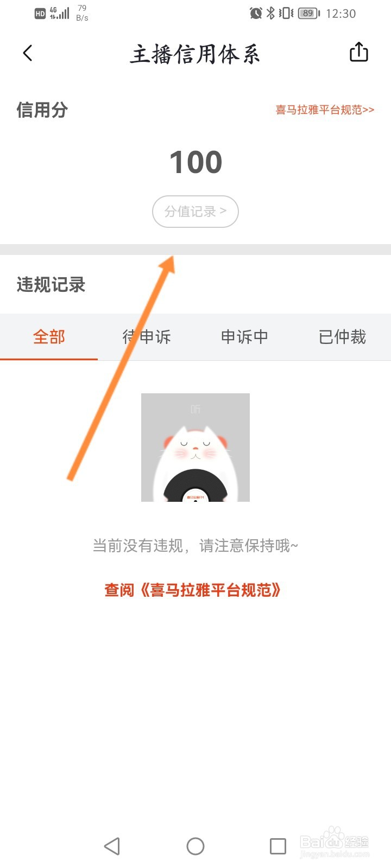The height and width of the screenshot is (868, 391).
Task: Open the share icon at top right
Action: (358, 52)
